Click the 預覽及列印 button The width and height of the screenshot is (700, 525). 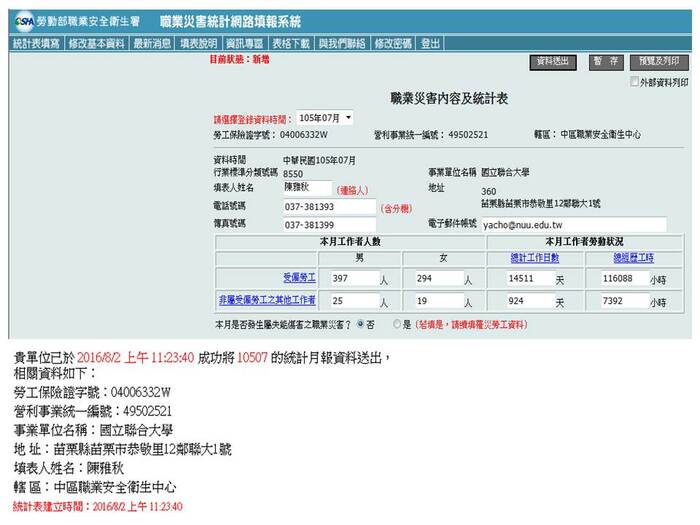[x=659, y=62]
